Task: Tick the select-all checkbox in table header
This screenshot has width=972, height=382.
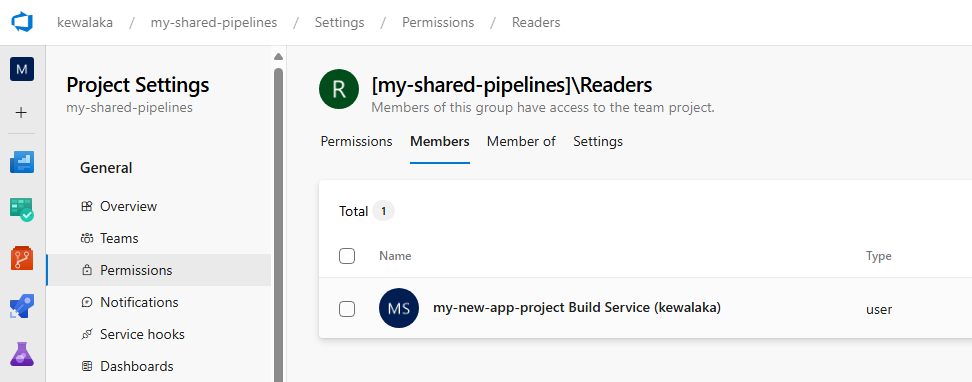Action: tap(347, 255)
